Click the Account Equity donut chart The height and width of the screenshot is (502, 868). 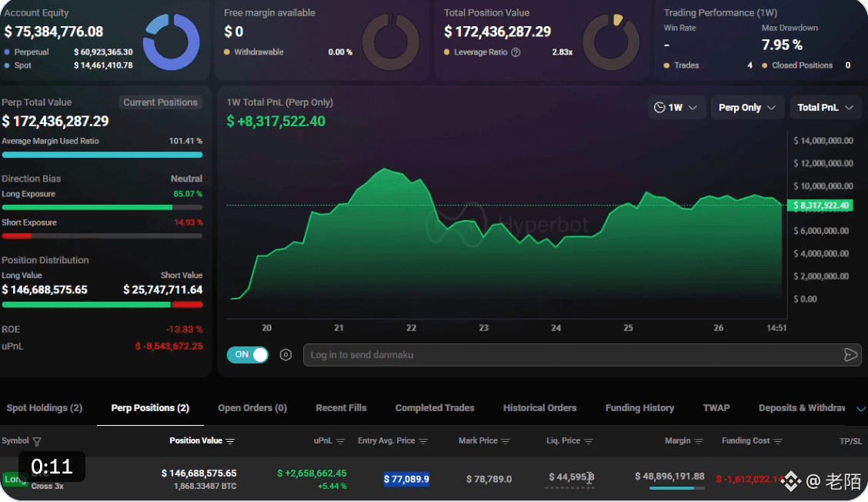click(x=171, y=42)
